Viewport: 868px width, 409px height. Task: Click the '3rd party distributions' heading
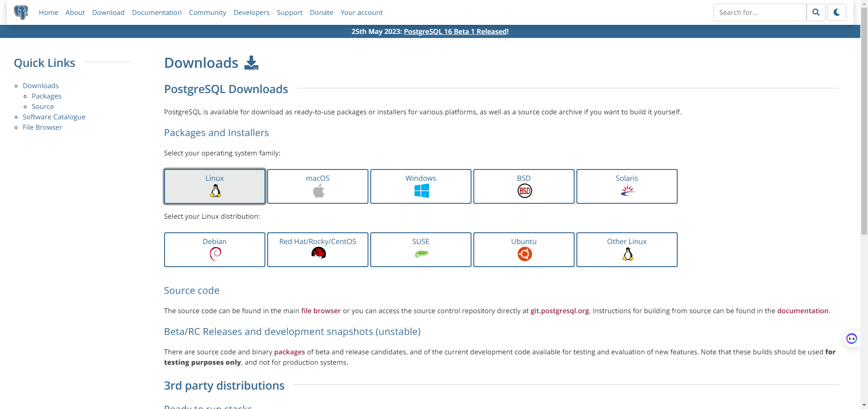point(224,385)
